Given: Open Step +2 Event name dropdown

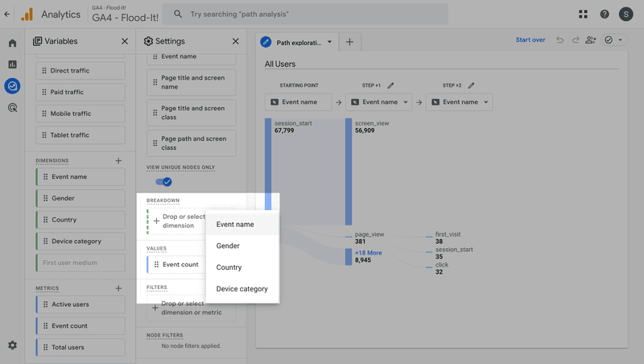Looking at the screenshot, I should pos(459,102).
